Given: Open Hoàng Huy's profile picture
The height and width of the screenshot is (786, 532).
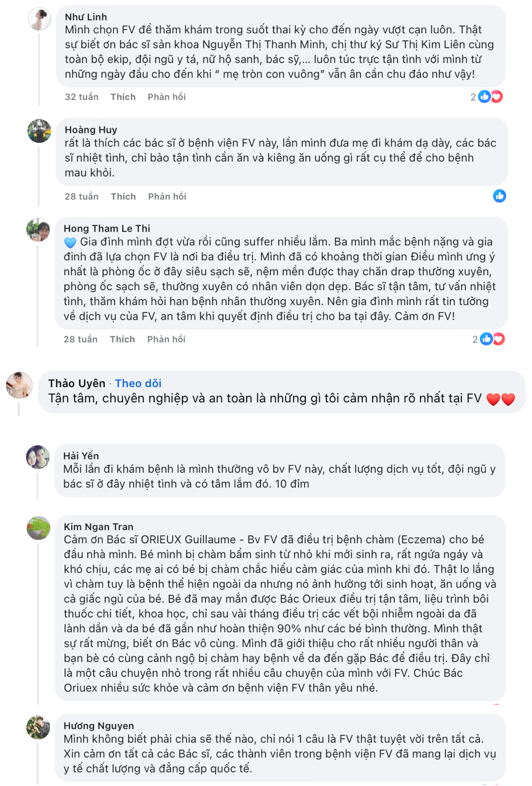Looking at the screenshot, I should click(39, 131).
